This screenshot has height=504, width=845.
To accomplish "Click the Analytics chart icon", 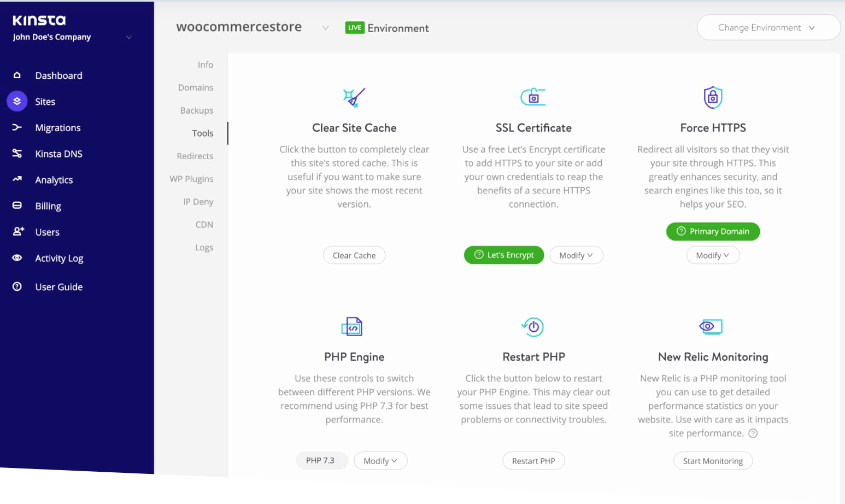I will pyautogui.click(x=17, y=179).
